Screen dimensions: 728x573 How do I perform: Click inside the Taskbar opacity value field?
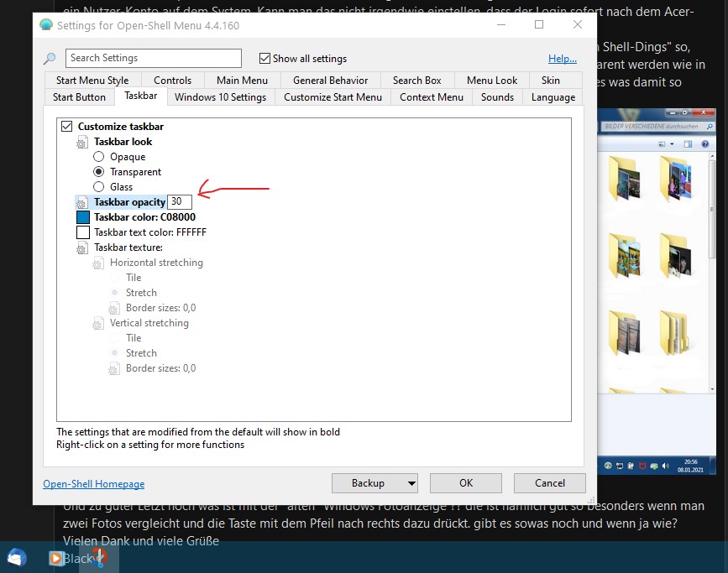(179, 201)
